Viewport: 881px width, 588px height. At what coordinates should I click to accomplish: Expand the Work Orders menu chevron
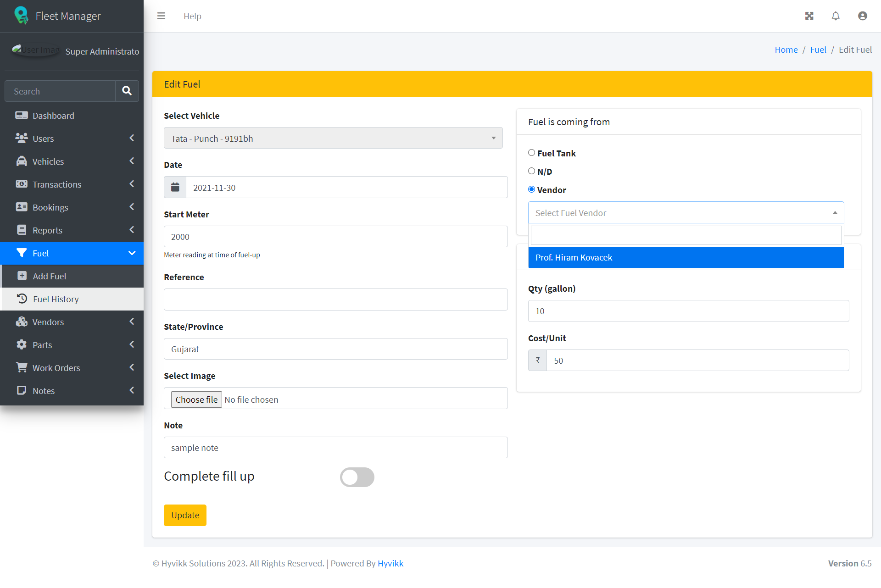(132, 367)
